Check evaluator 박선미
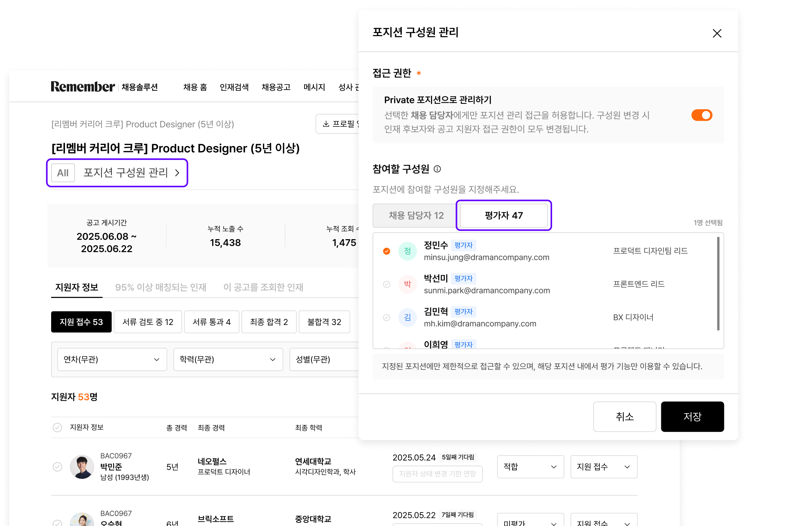Image resolution: width=812 pixels, height=526 pixels. (x=386, y=284)
